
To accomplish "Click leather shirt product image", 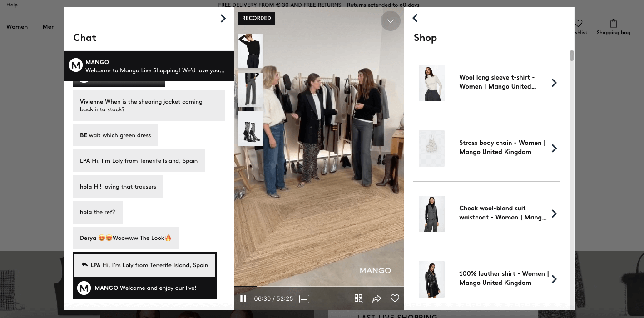I will [431, 279].
